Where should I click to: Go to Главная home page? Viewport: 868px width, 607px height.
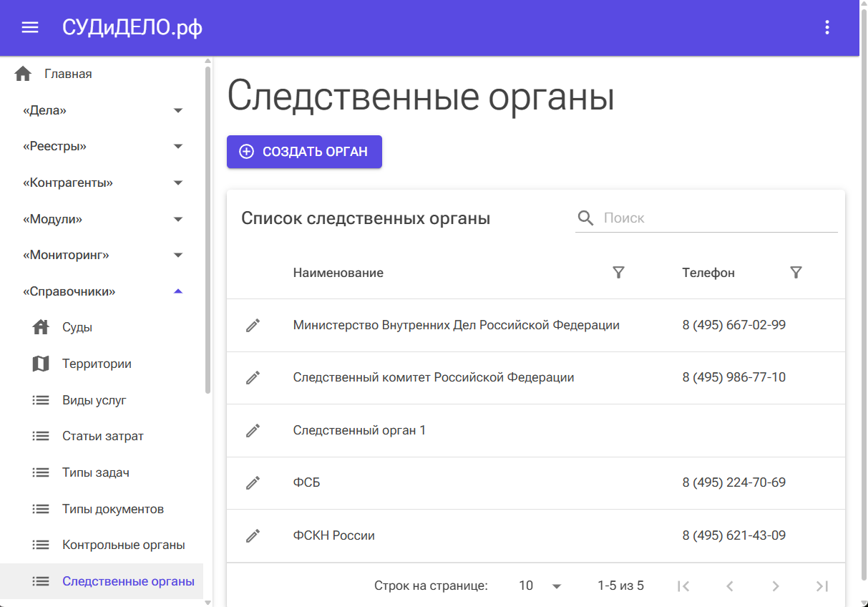pyautogui.click(x=68, y=74)
